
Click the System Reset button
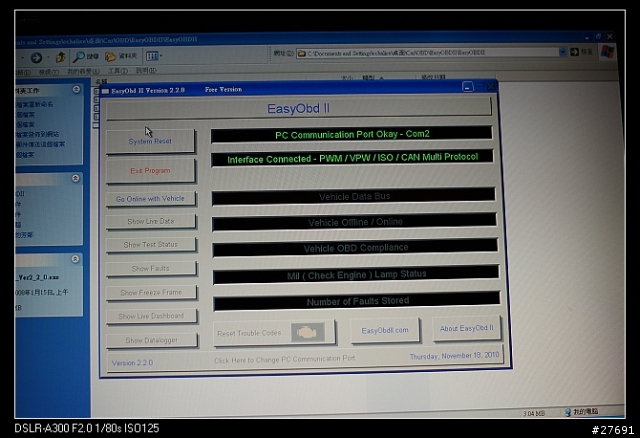point(150,141)
